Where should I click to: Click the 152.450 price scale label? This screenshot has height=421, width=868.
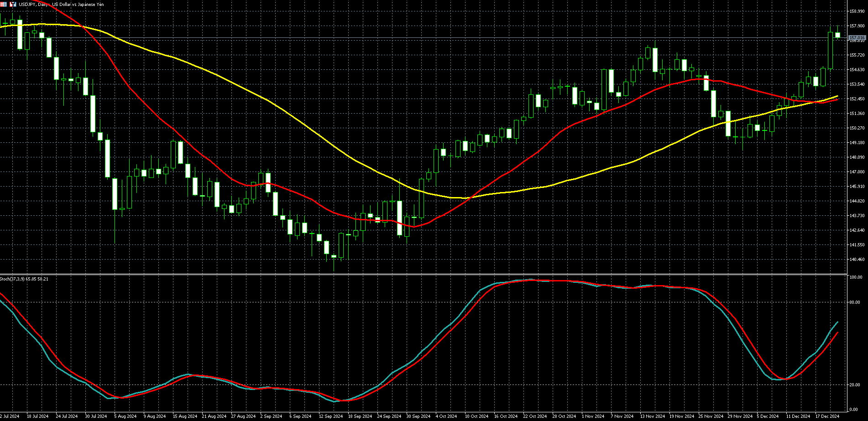[857, 99]
